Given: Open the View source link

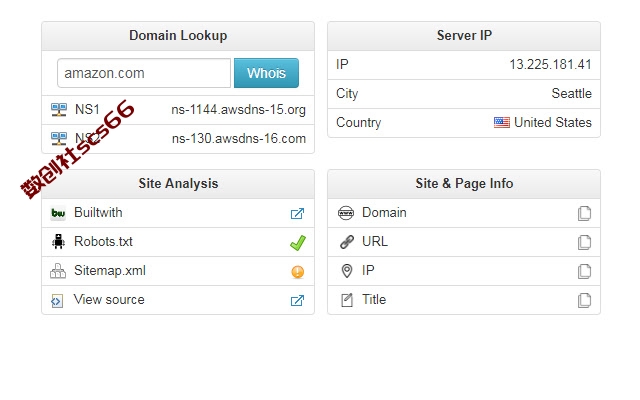Looking at the screenshot, I should 109,300.
